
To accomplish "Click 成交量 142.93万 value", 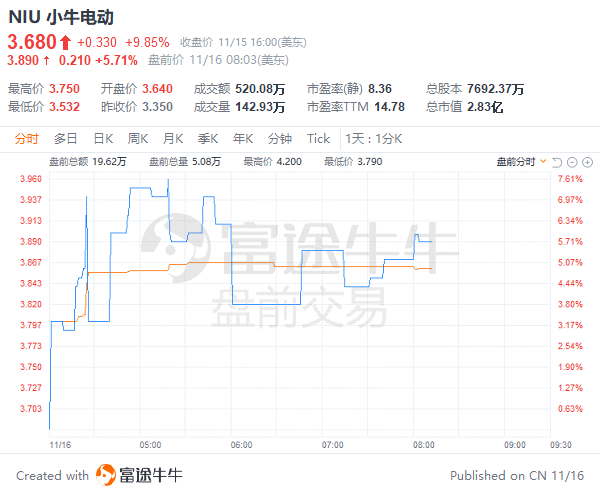I will click(260, 107).
